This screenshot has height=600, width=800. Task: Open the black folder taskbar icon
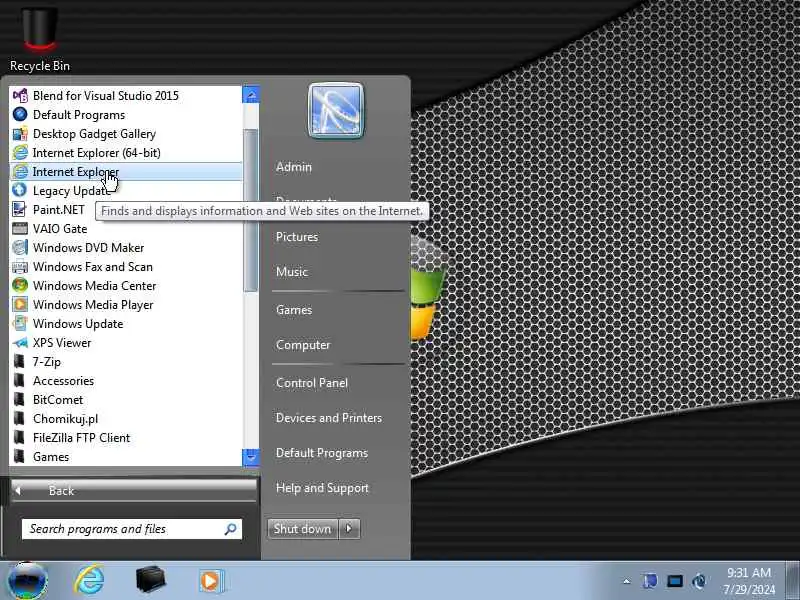tap(151, 580)
